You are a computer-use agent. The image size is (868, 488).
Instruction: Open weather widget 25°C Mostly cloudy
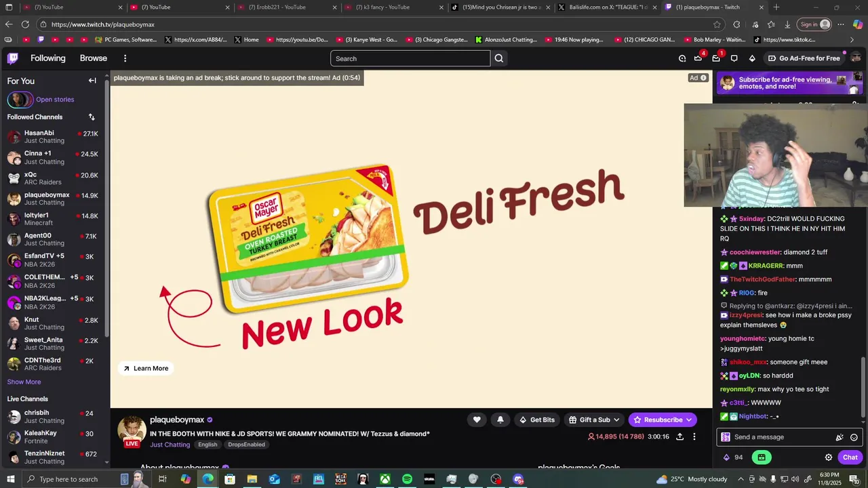[x=692, y=479]
